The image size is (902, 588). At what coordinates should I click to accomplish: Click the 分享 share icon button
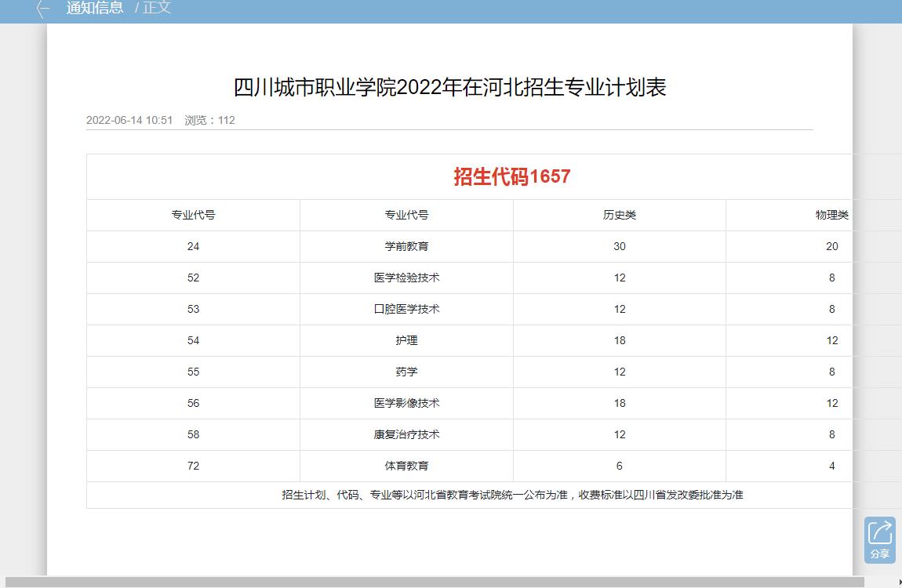(879, 539)
